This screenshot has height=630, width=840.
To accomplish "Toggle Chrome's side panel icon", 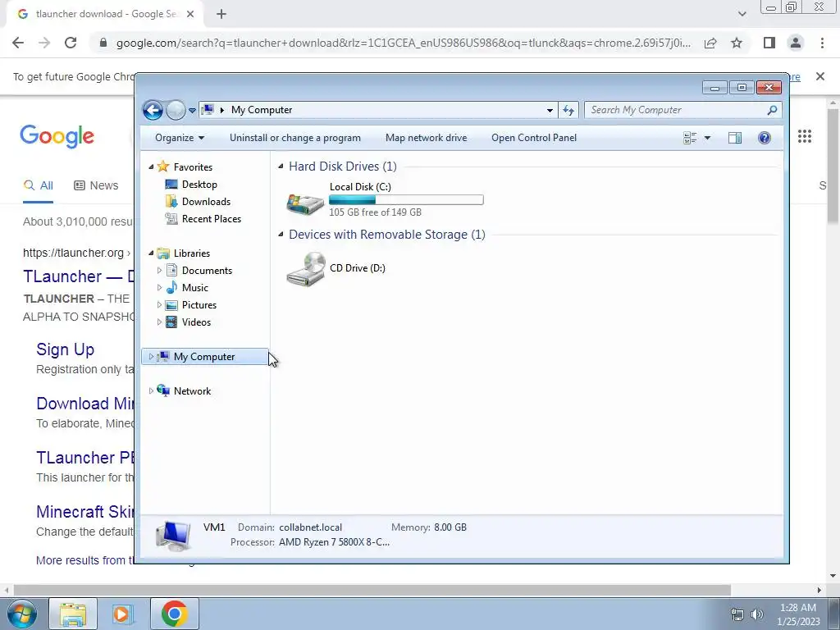I will (769, 43).
